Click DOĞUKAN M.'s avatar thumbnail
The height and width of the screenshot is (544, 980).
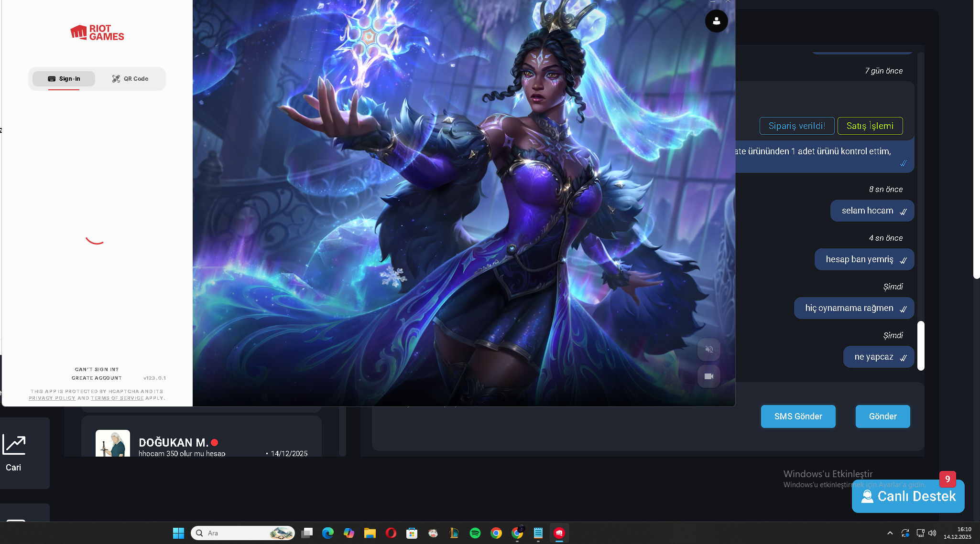(x=113, y=443)
